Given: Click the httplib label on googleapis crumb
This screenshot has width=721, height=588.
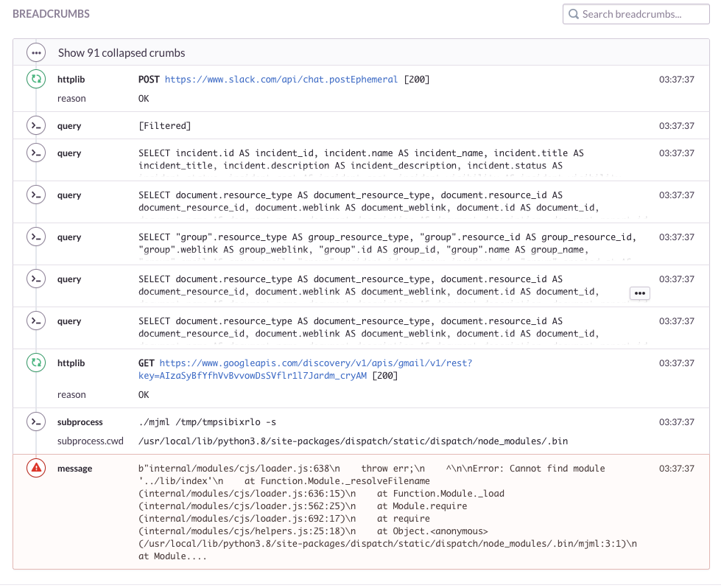Looking at the screenshot, I should (x=71, y=363).
